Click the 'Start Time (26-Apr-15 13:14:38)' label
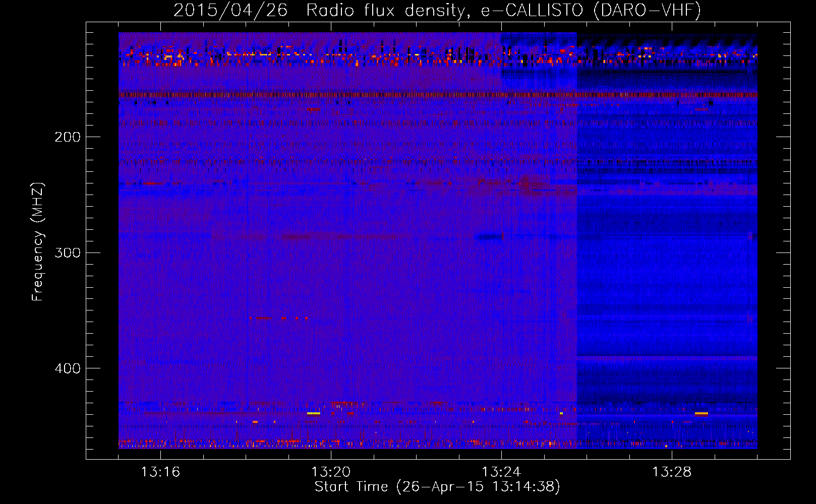Viewport: 816px width, 504px height. pyautogui.click(x=437, y=487)
